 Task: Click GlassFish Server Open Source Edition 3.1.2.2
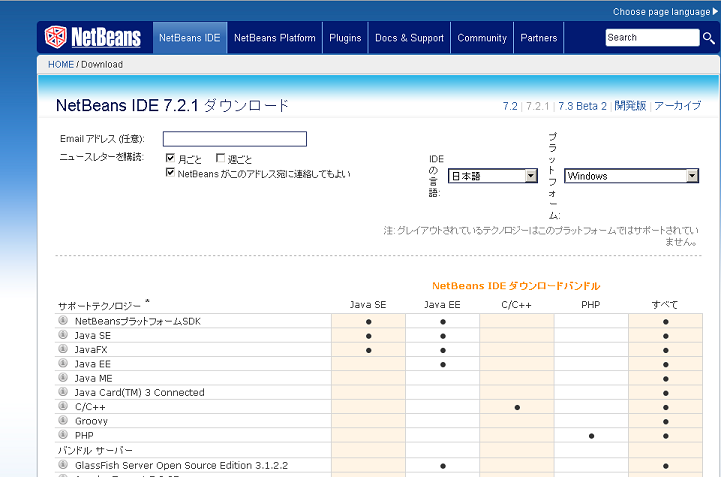point(182,465)
